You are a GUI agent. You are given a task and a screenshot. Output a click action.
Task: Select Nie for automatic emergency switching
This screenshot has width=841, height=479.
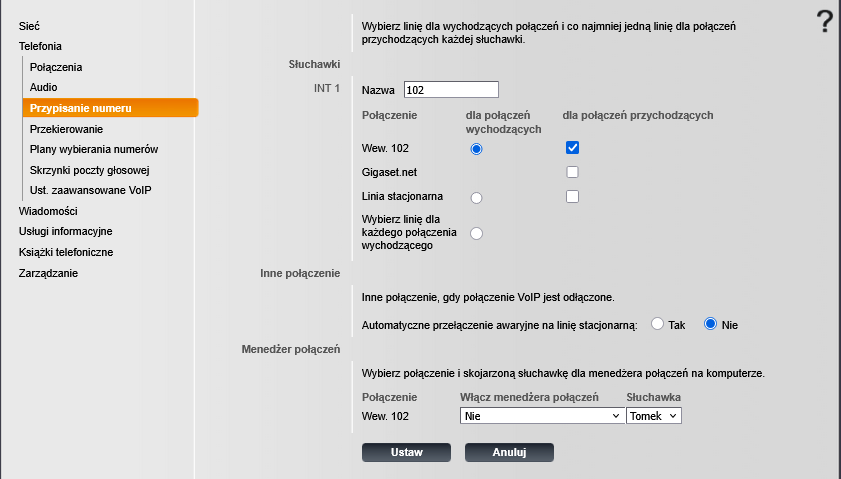tap(712, 324)
